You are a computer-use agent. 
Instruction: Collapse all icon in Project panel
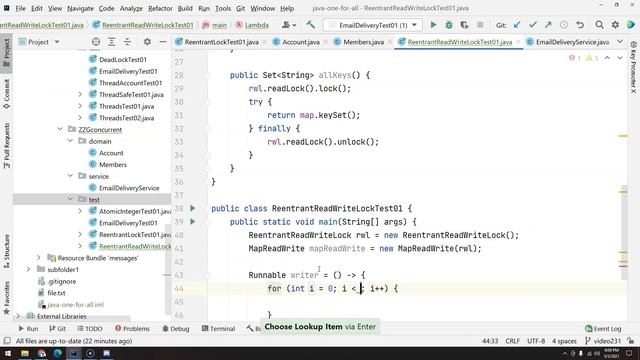[127, 42]
